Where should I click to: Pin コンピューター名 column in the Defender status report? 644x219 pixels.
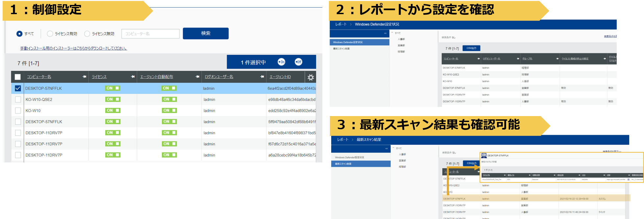point(479,59)
